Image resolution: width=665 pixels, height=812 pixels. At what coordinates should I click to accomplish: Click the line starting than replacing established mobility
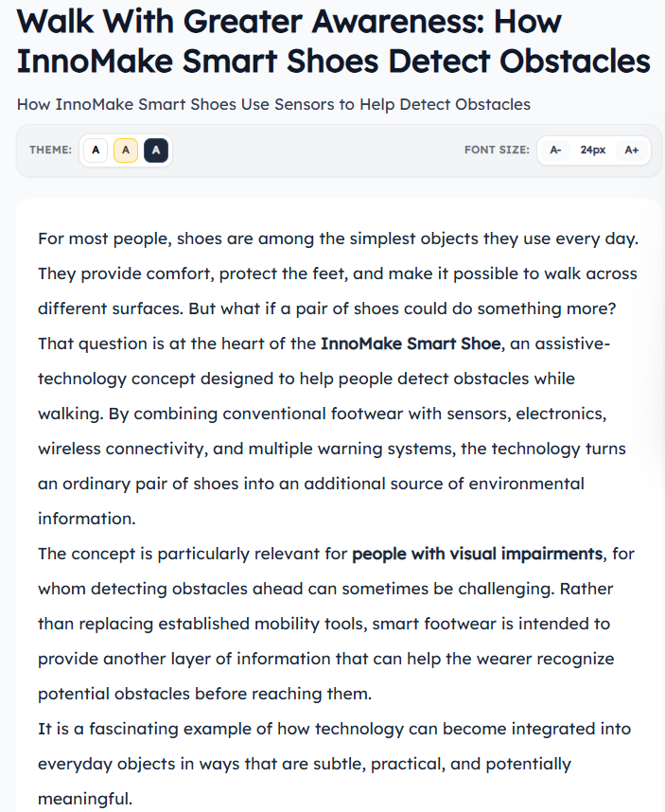point(324,624)
